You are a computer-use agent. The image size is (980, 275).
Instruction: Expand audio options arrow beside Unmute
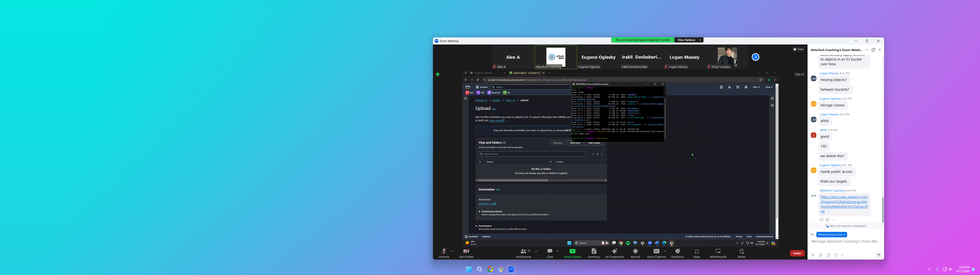pyautogui.click(x=452, y=251)
